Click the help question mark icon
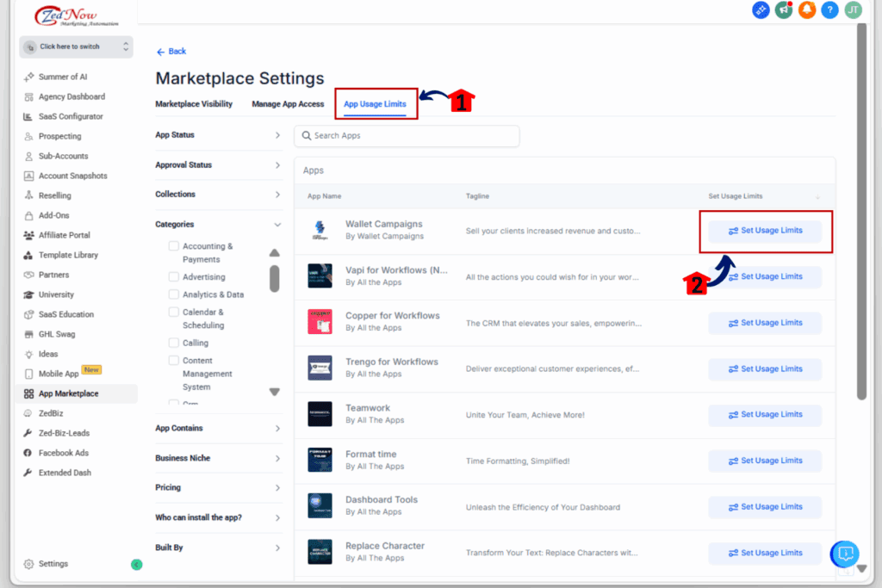The width and height of the screenshot is (882, 588). tap(829, 9)
